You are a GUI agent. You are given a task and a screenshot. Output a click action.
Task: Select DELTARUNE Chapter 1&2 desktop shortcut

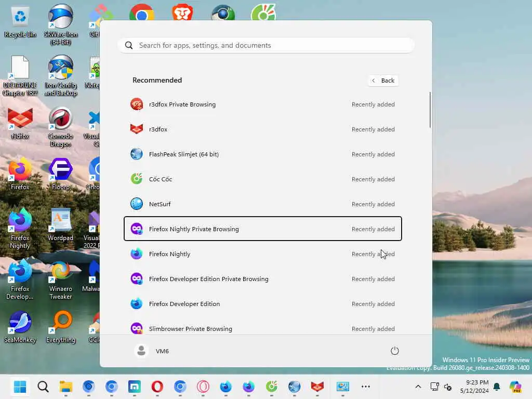point(20,76)
